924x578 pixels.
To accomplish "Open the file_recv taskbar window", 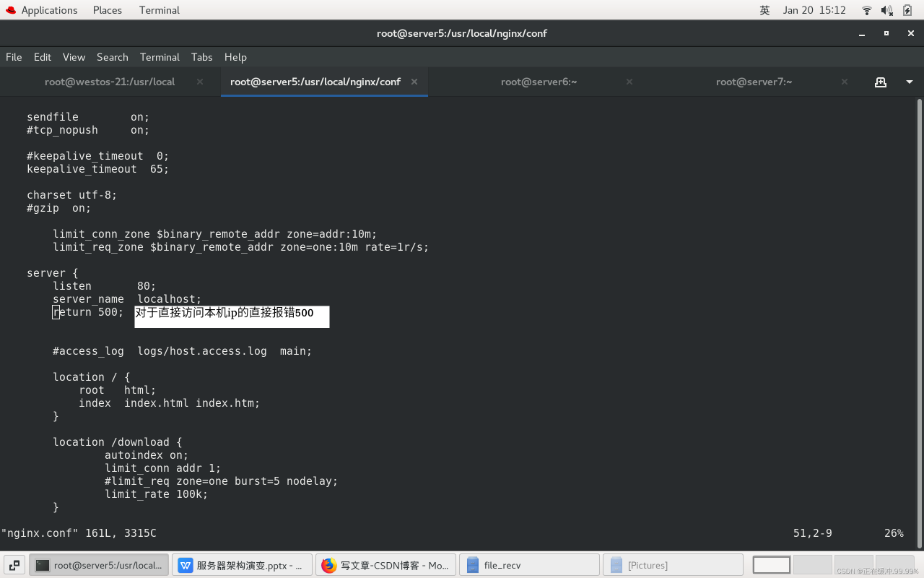I will click(529, 565).
